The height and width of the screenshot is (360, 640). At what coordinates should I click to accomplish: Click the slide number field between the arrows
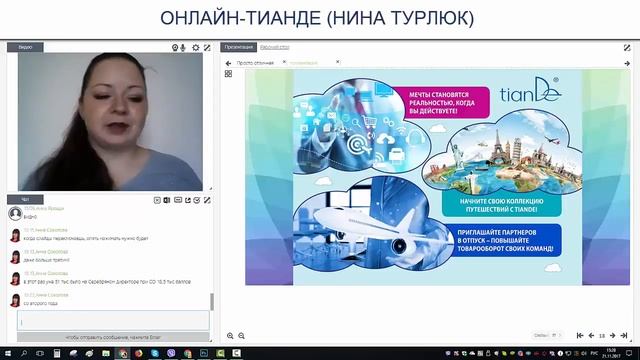[602, 336]
